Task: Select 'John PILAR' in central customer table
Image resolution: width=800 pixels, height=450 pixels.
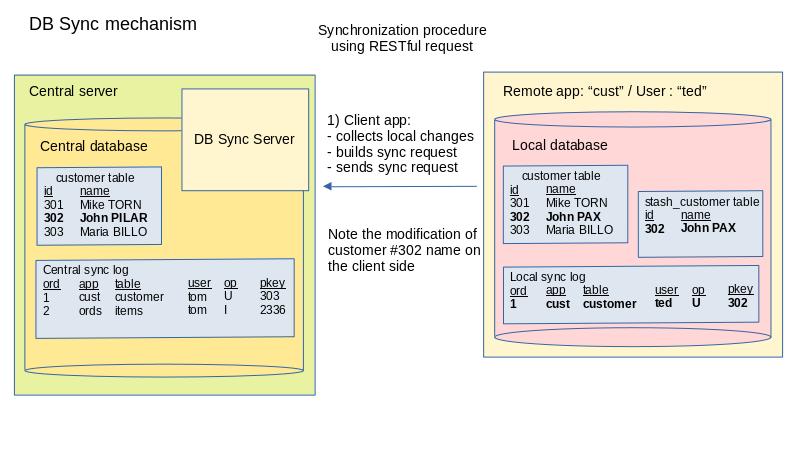Action: [x=113, y=218]
